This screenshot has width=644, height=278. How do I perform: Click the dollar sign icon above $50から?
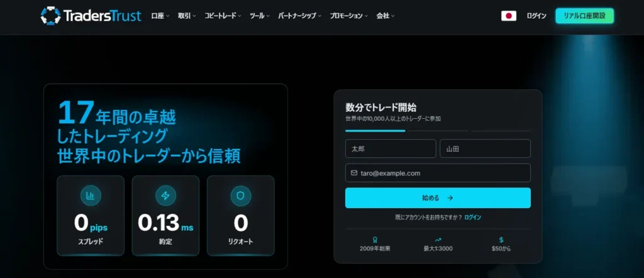[501, 240]
